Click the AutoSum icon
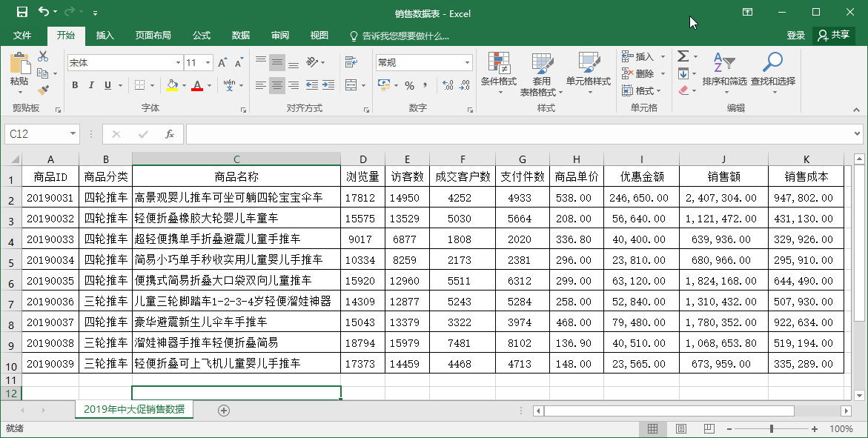Image resolution: width=868 pixels, height=438 pixels. 683,55
